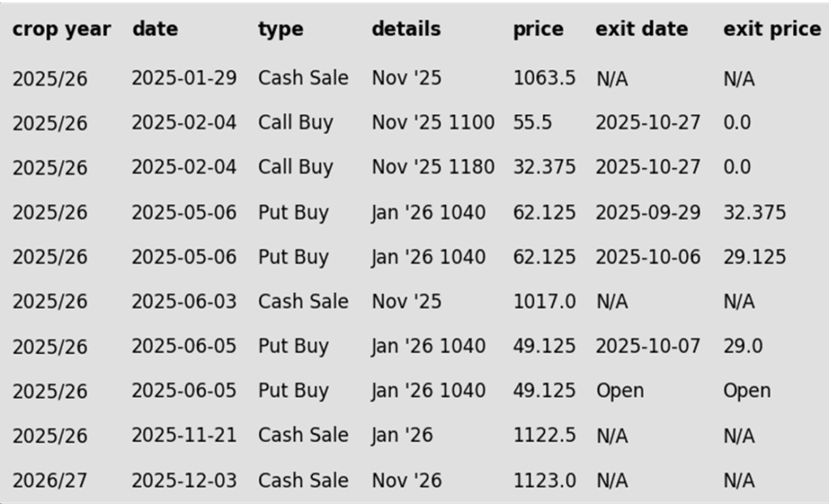829x504 pixels.
Task: Select the 1123.0 price cell
Action: [544, 480]
